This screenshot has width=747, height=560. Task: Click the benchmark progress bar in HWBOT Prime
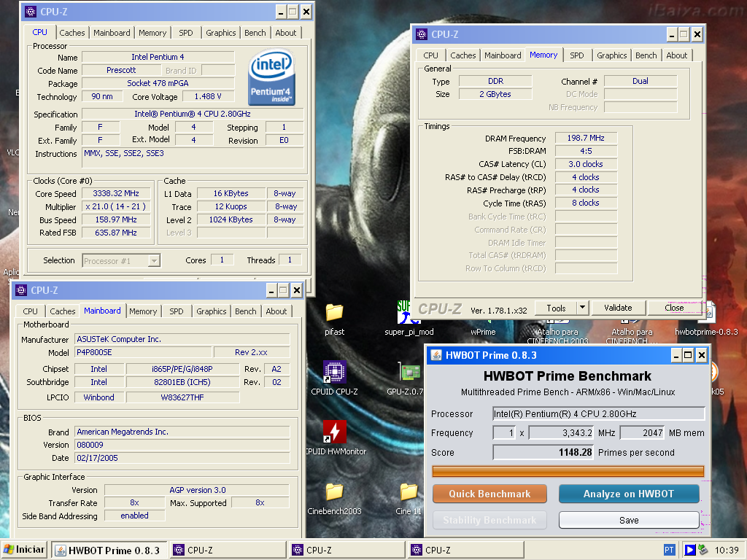point(568,472)
